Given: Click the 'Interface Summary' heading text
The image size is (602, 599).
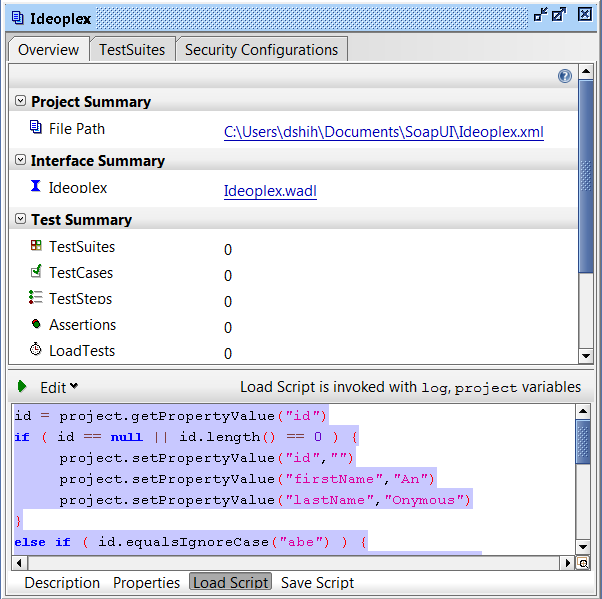Looking at the screenshot, I should tap(98, 161).
